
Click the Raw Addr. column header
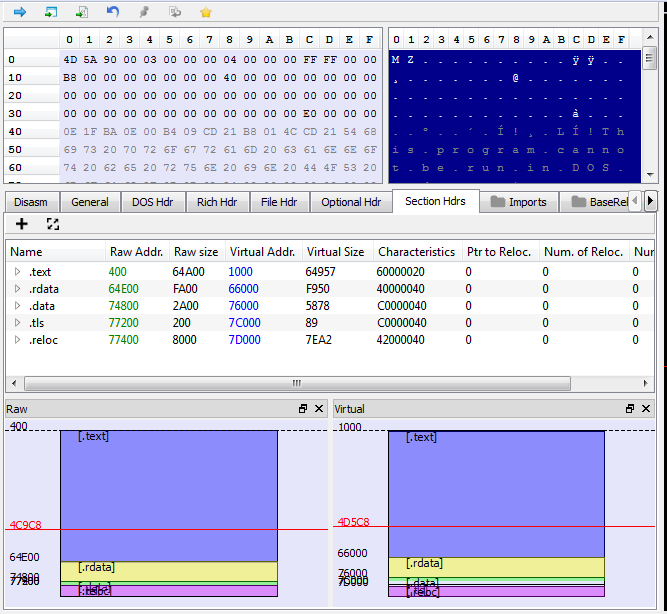[137, 252]
